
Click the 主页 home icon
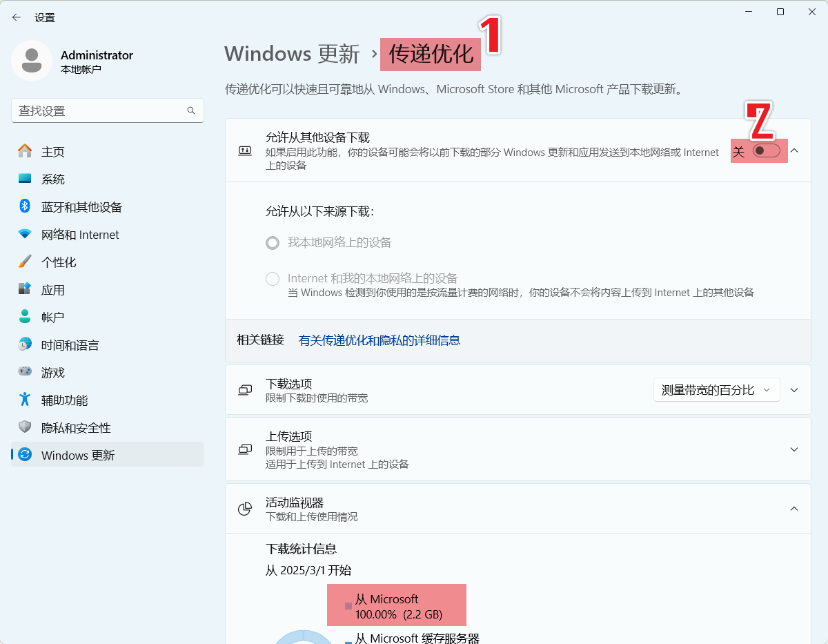(25, 151)
